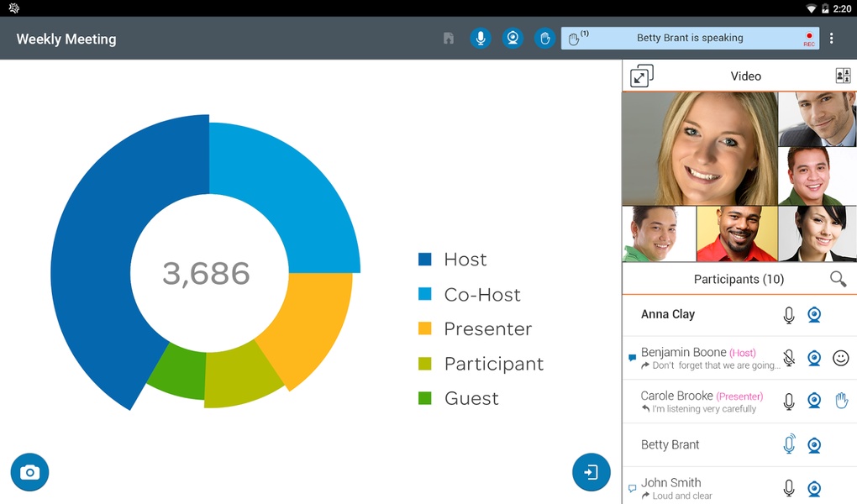Toggle Betty Brant's webcam
This screenshot has width=857, height=504.
[814, 445]
